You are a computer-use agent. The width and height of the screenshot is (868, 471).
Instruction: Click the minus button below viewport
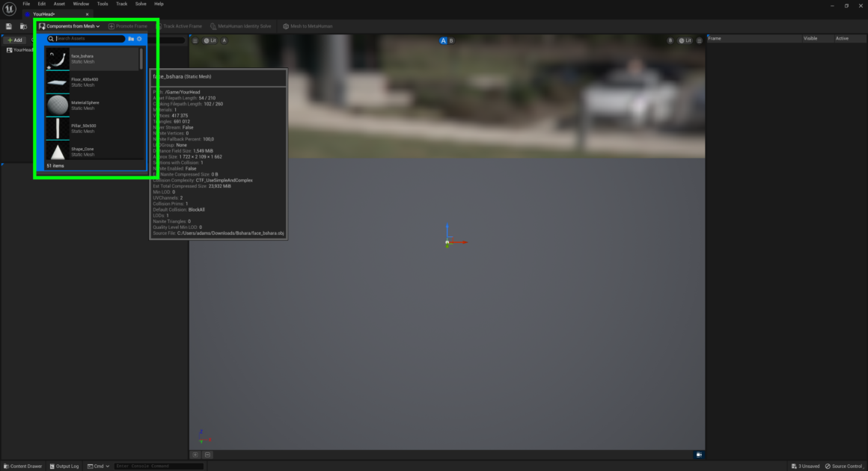207,455
